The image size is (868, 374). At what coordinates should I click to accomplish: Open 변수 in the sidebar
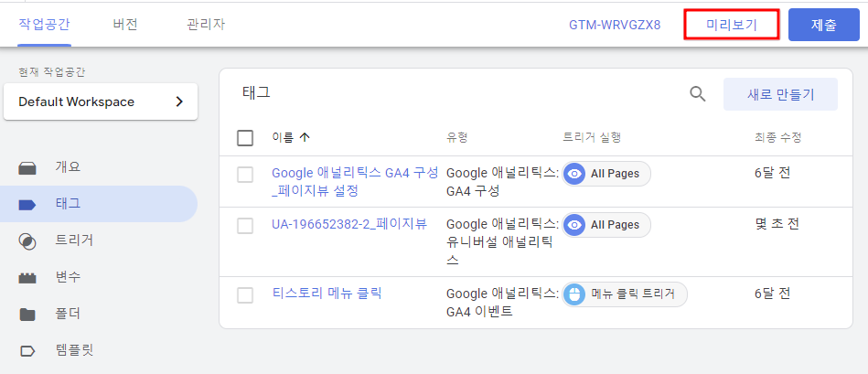point(68,277)
